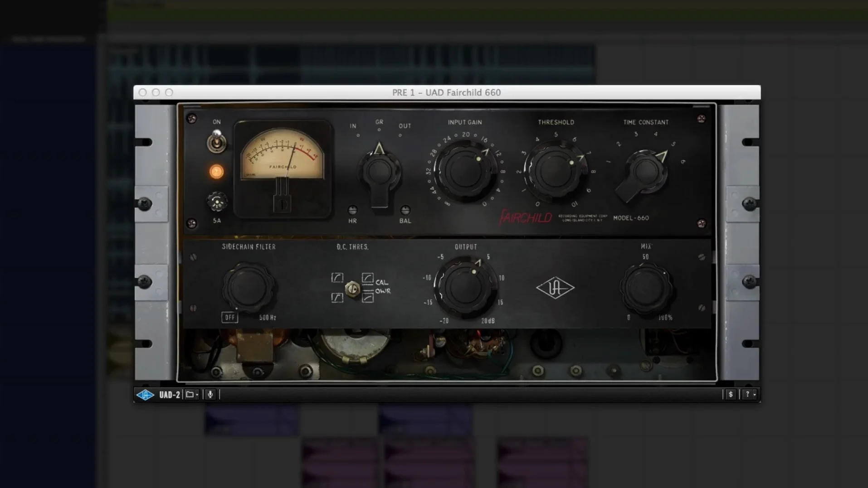Click the question mark help icon

click(746, 394)
